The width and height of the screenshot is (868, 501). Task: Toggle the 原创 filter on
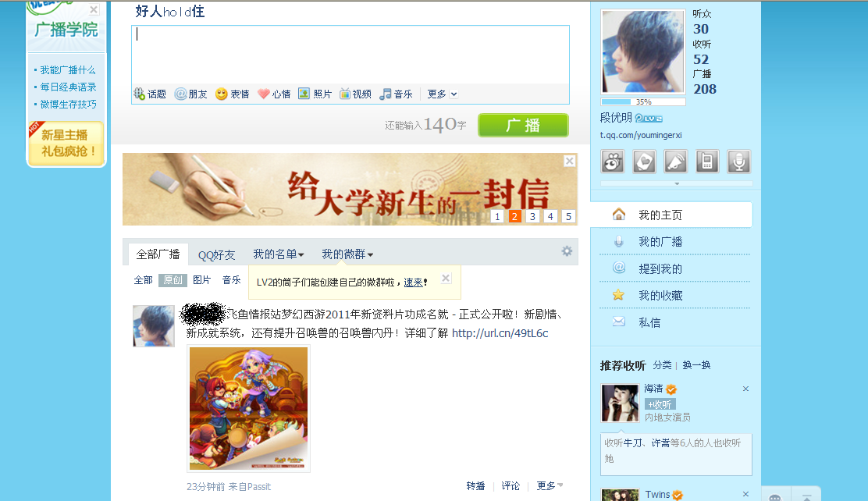(x=173, y=280)
